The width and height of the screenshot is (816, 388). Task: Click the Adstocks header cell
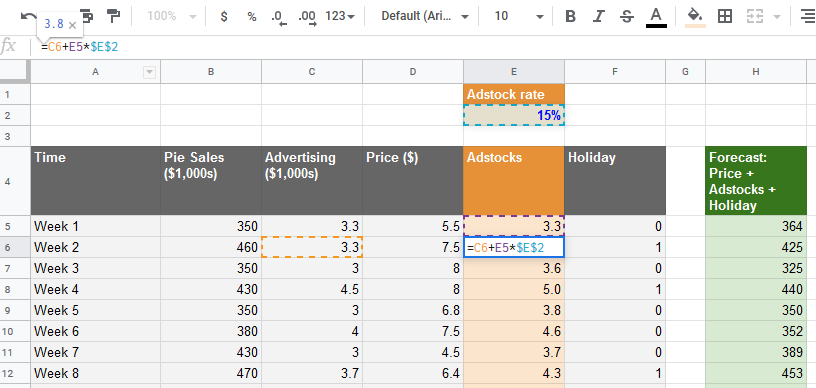[514, 181]
